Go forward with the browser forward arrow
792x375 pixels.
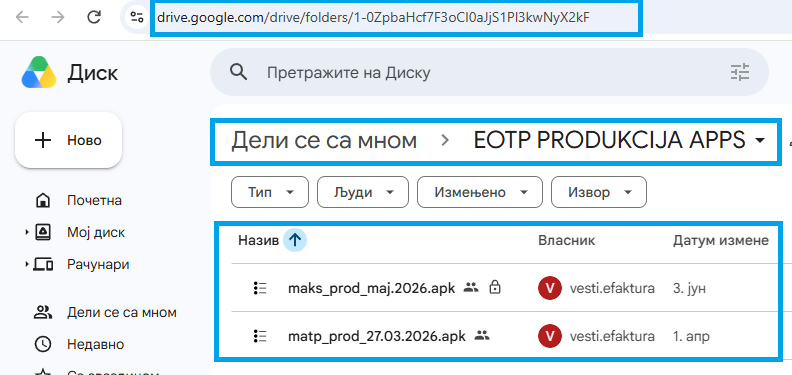coord(58,18)
